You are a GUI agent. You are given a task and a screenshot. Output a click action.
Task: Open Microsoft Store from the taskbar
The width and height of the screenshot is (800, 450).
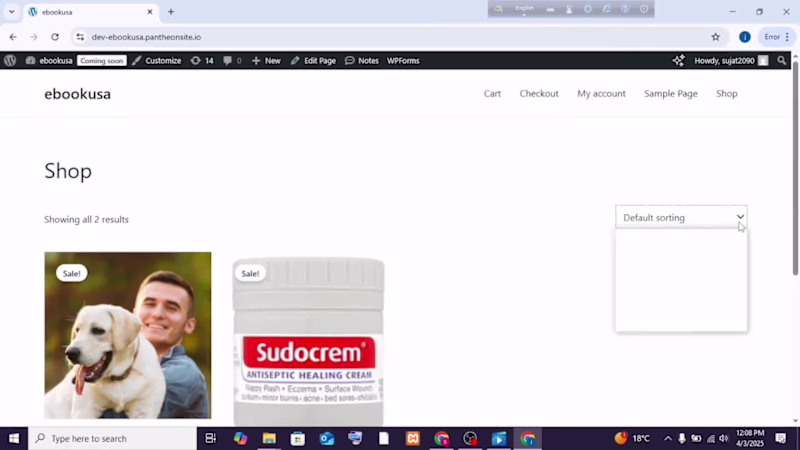point(297,438)
